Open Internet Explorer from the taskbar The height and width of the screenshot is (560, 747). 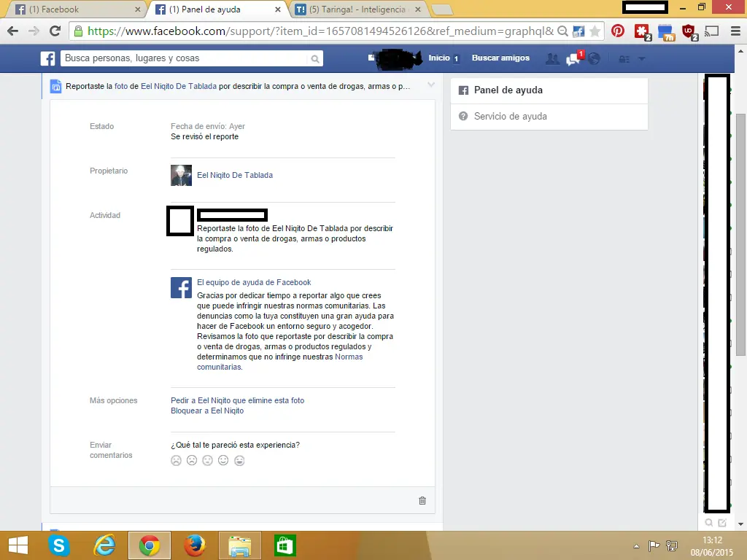tap(104, 545)
